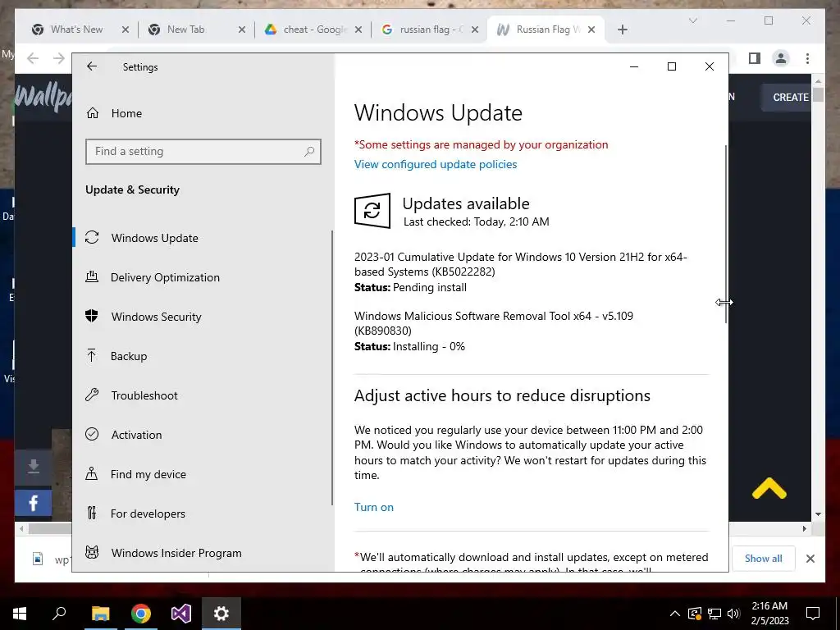The width and height of the screenshot is (840, 630).
Task: Dismiss the Chrome downloads bar
Action: (x=810, y=559)
